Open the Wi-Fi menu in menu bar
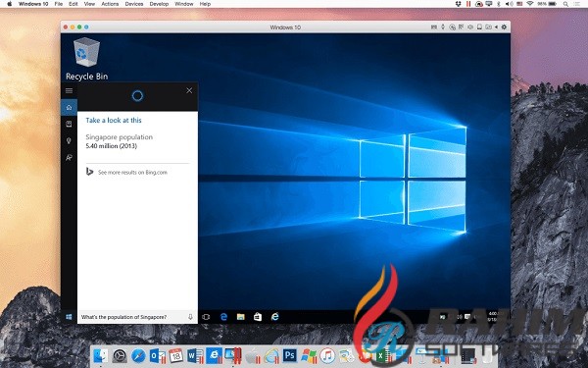Image resolution: width=588 pixels, height=368 pixels. [x=530, y=4]
